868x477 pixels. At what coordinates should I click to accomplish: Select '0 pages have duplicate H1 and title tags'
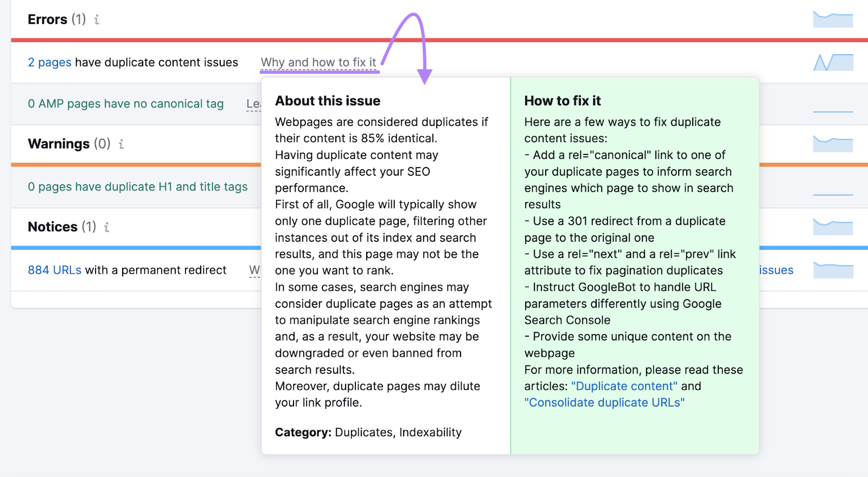pos(137,186)
